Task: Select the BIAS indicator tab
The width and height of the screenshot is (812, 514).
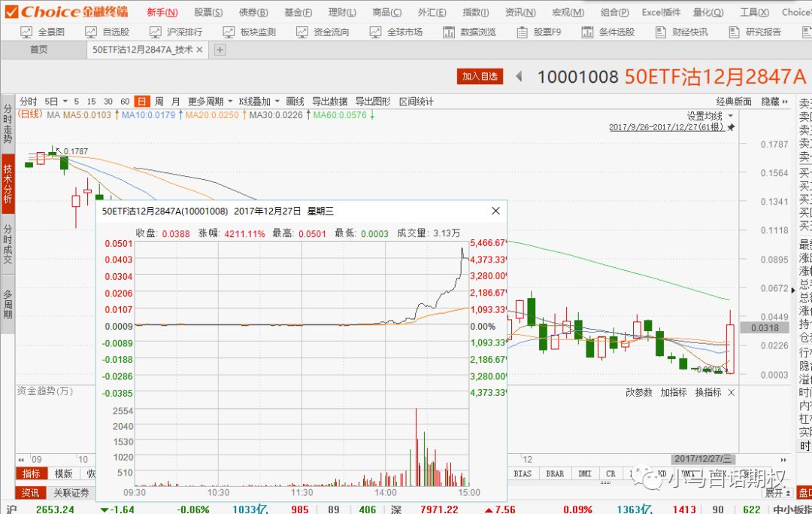Action: (x=523, y=474)
